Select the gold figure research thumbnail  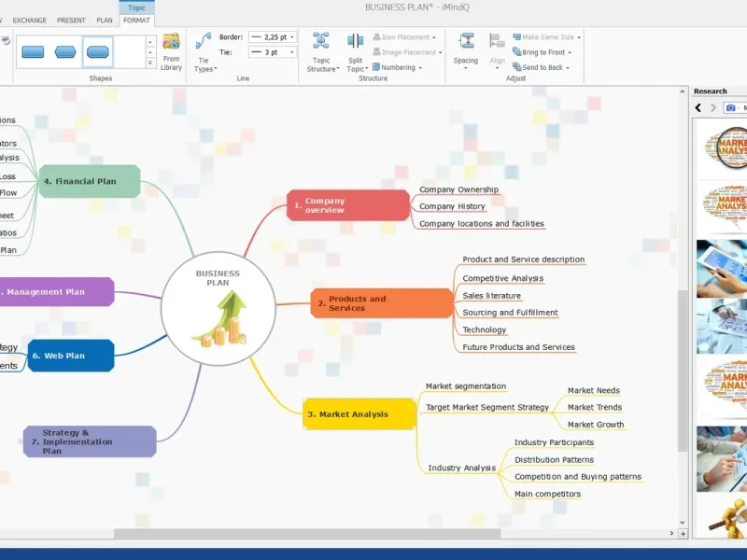pos(729,519)
